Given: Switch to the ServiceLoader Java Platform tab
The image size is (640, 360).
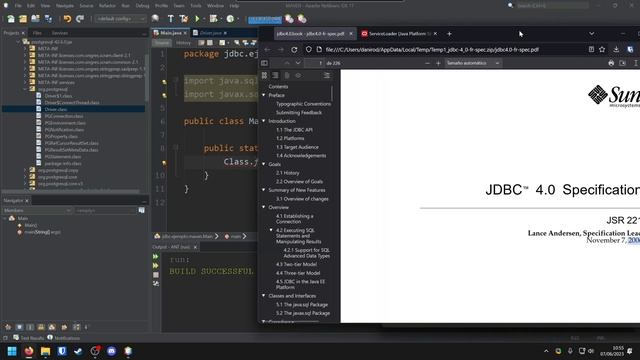Looking at the screenshot, I should coord(399,33).
